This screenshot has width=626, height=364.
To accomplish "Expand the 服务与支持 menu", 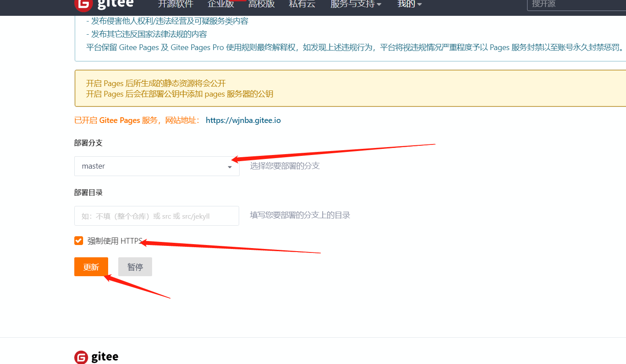I will click(352, 4).
